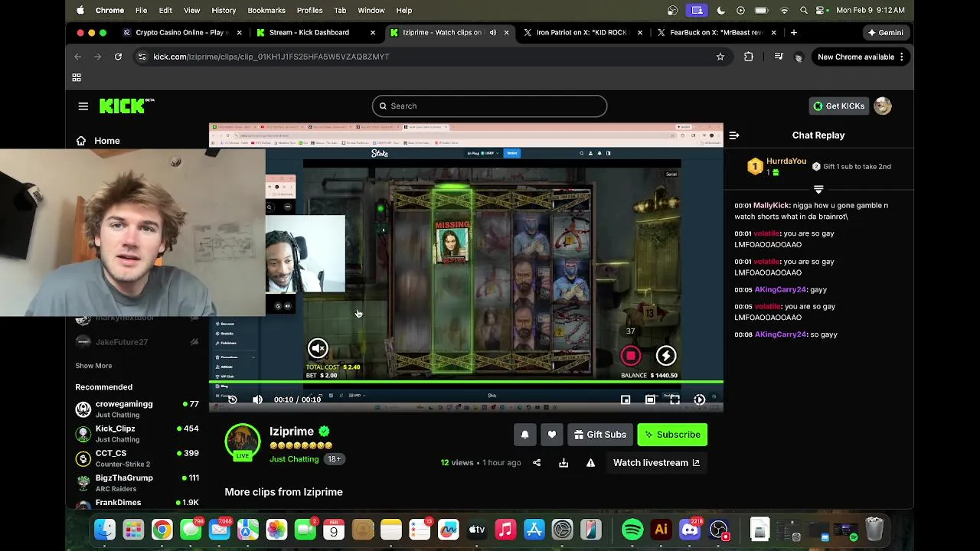980x551 pixels.
Task: Open BigzThaGrump recommended channel
Action: point(136,483)
